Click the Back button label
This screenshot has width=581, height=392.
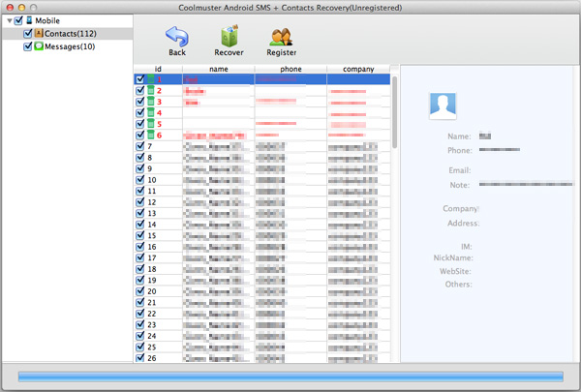point(177,52)
